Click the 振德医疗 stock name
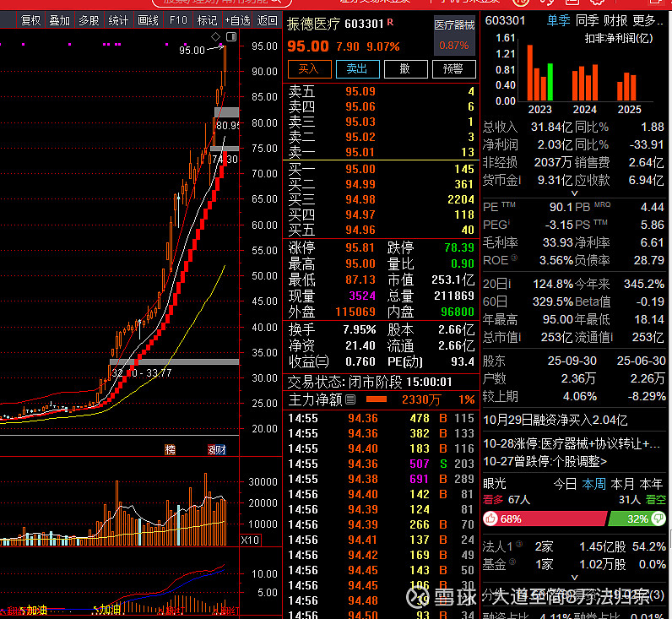The height and width of the screenshot is (619, 672). 313,24
